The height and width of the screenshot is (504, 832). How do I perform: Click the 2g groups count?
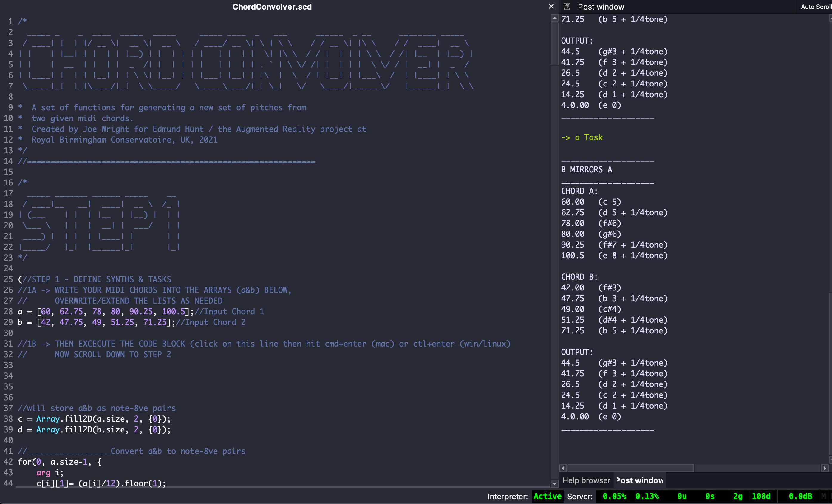coord(738,496)
